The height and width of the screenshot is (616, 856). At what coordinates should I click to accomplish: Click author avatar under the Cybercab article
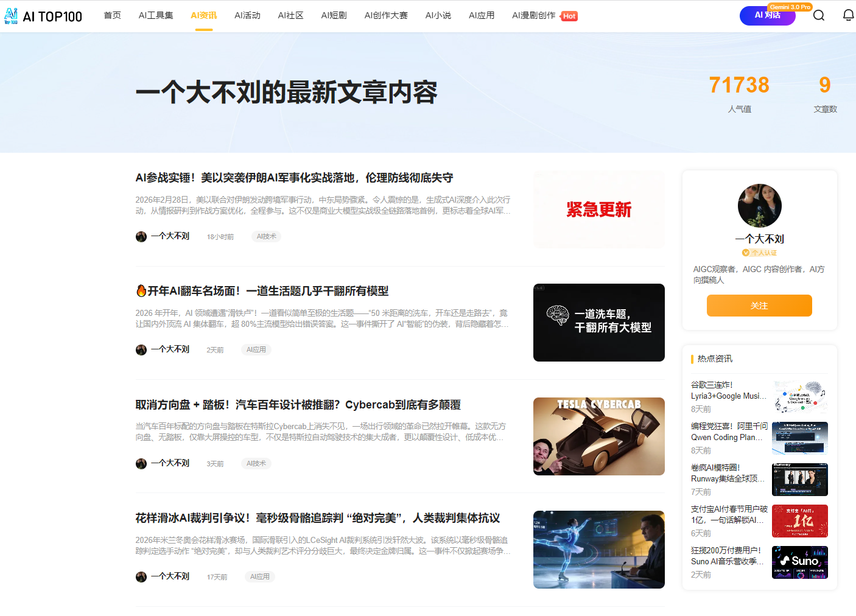[141, 463]
